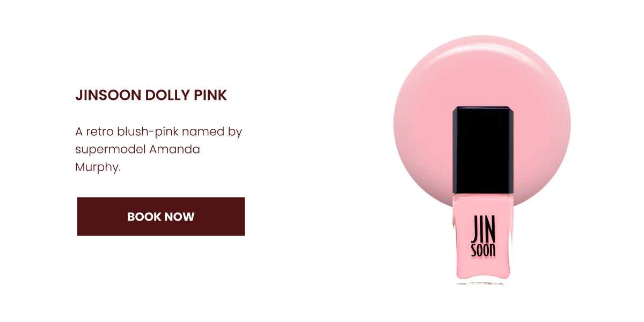The image size is (644, 322).
Task: Select the JINSOON DOLLY PINK heading
Action: 151,96
